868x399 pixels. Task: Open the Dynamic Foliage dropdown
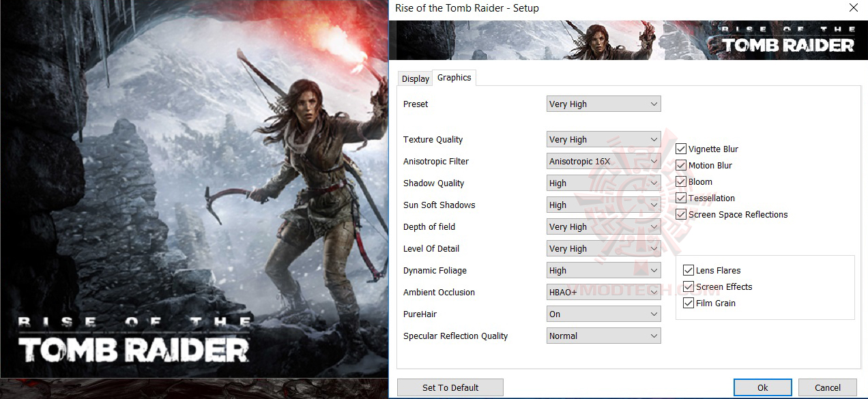pyautogui.click(x=603, y=270)
